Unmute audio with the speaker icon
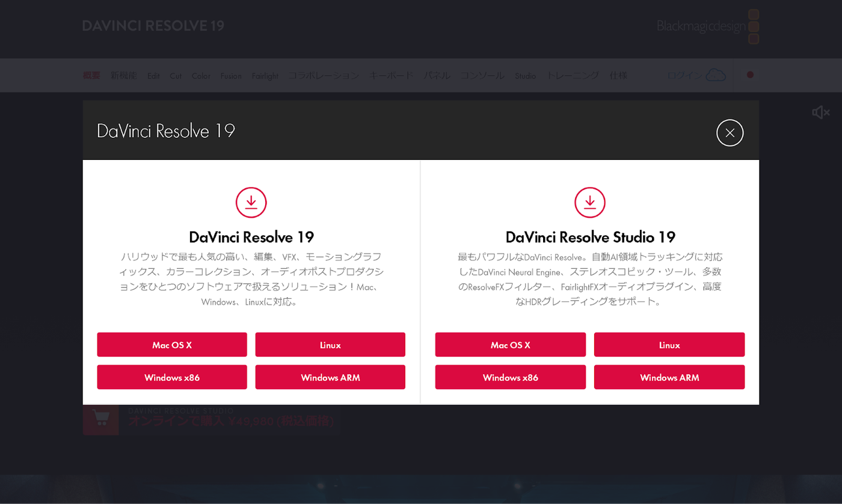This screenshot has height=504, width=842. tap(821, 112)
